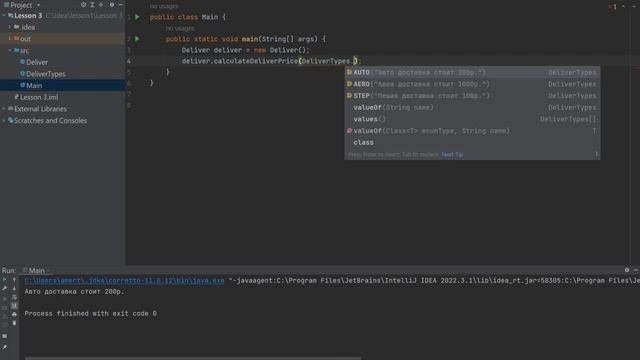The image size is (640, 360).
Task: Expand the out folder
Action: tap(10, 38)
